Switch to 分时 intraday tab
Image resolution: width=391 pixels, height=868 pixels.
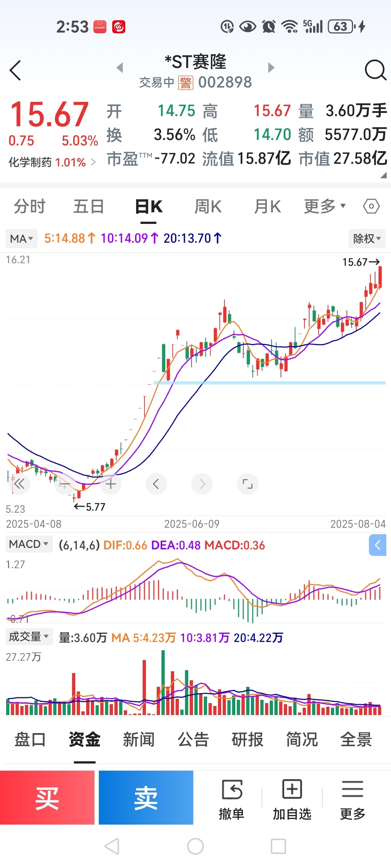pos(30,207)
